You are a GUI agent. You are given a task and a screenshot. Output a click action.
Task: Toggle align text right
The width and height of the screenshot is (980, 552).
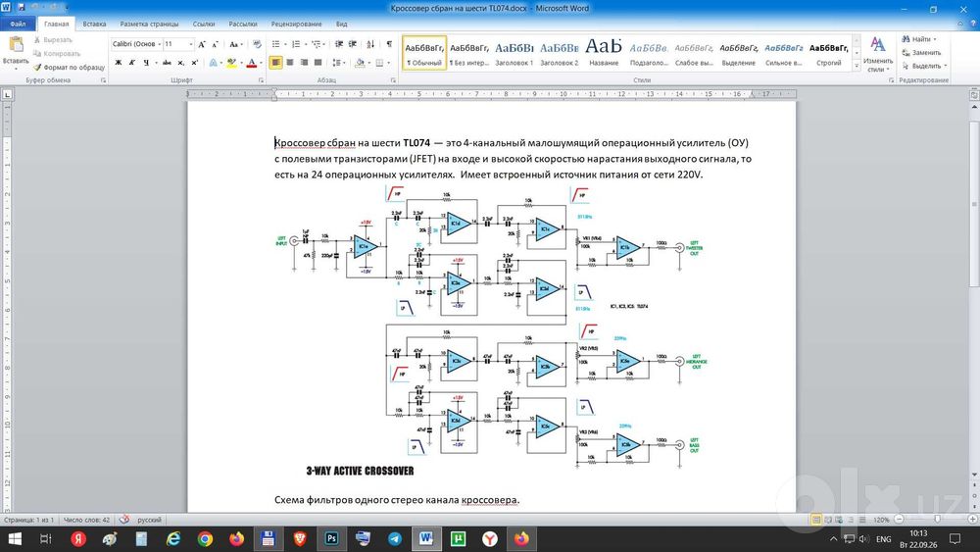coord(304,63)
